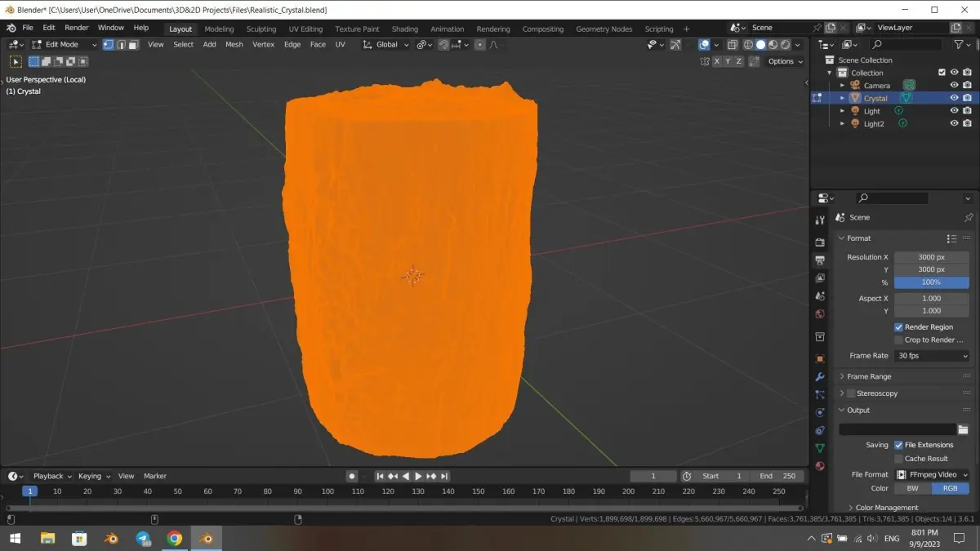Open the Frame Rate 30 fps dropdown
This screenshot has width=980, height=551.
coord(932,356)
